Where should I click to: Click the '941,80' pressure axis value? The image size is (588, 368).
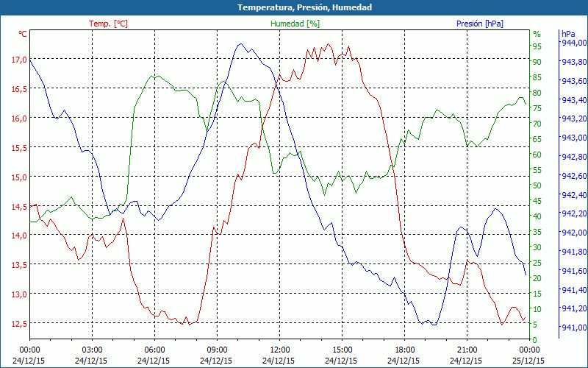point(574,251)
